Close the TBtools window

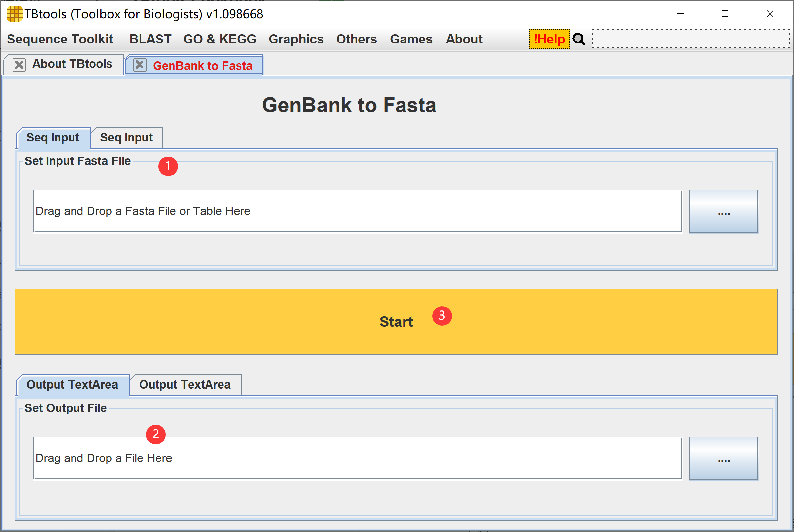[x=770, y=14]
